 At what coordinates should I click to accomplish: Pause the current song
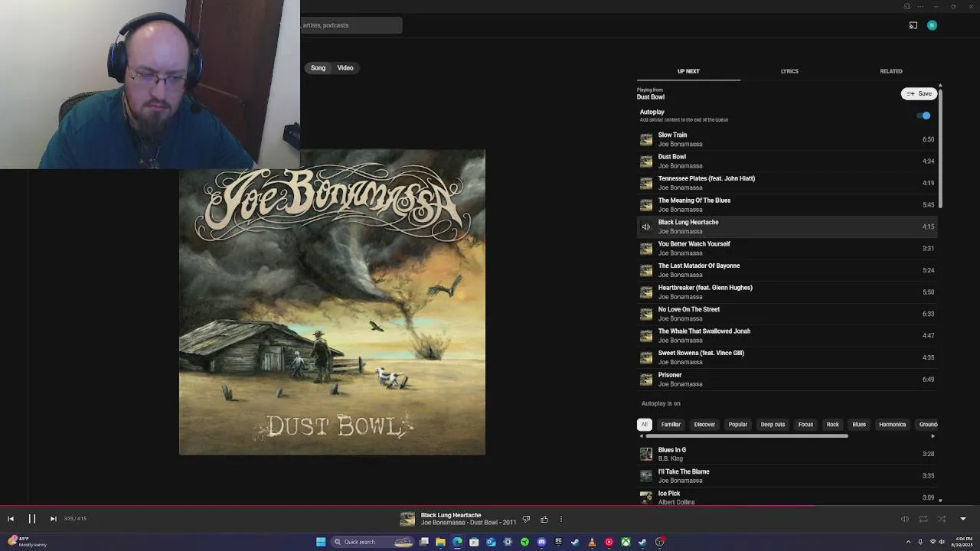click(x=32, y=519)
